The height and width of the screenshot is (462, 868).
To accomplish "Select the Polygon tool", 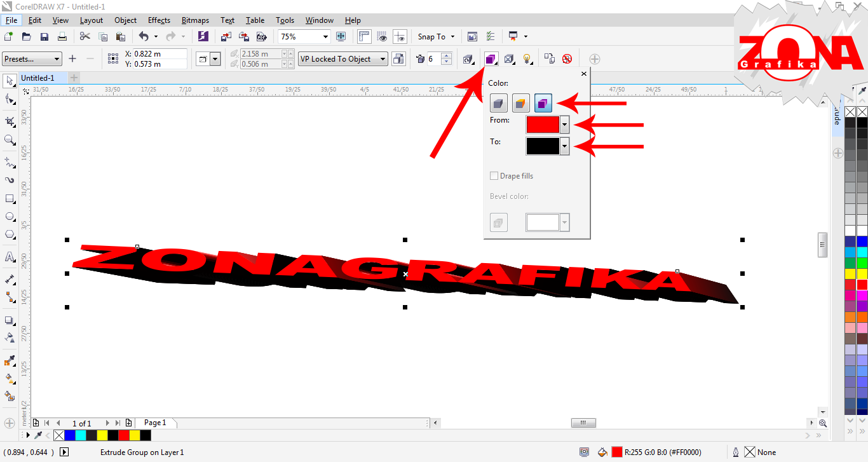I will coord(10,234).
